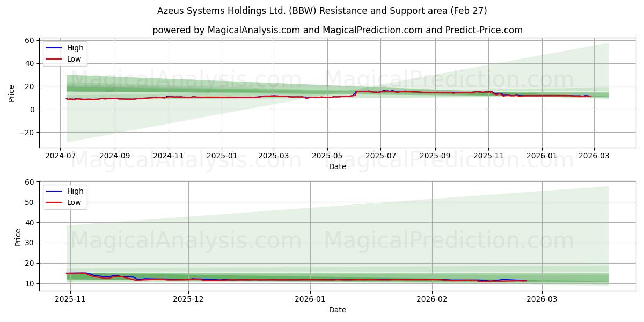Click the 'Date' axis label under the top chart
Viewport: 644px width, 322px height.
[x=338, y=167]
